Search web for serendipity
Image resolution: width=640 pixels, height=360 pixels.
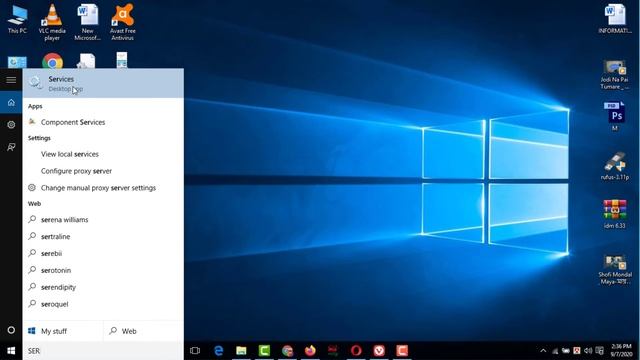point(103,287)
